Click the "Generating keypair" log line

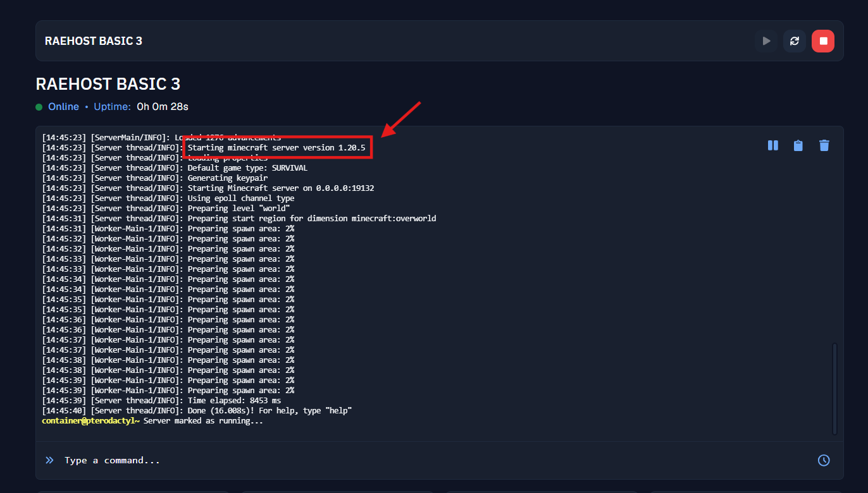click(x=154, y=178)
